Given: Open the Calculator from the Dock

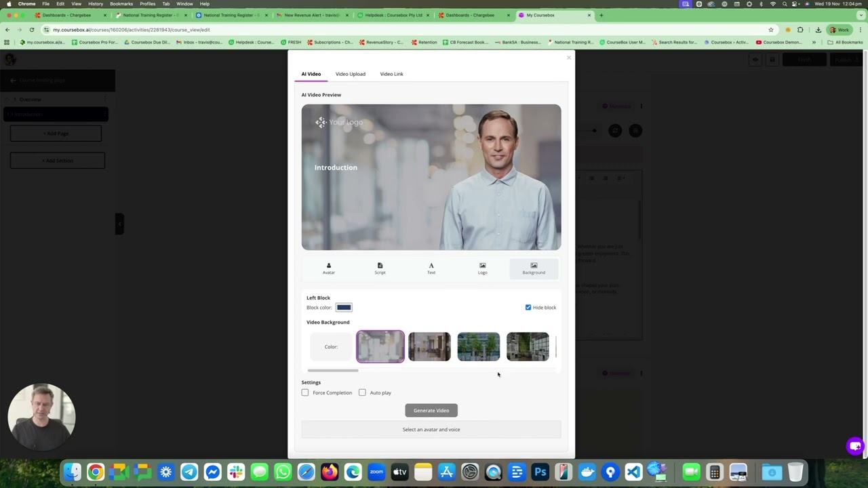Looking at the screenshot, I should pyautogui.click(x=713, y=472).
